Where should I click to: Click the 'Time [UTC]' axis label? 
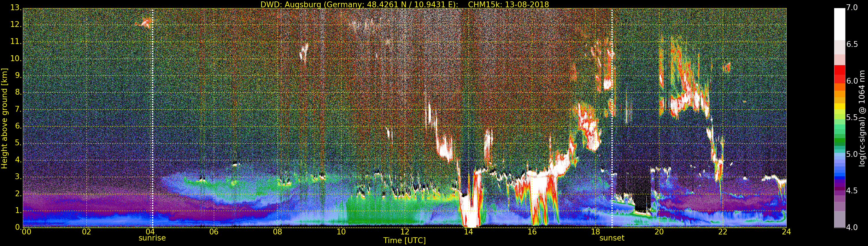tap(404, 240)
